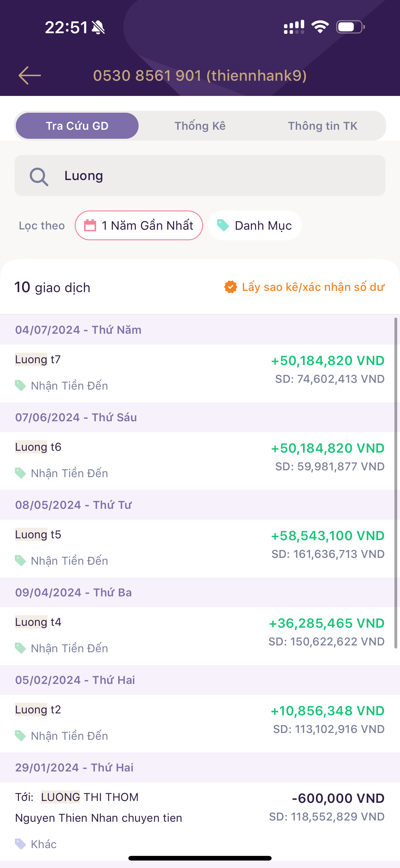
Task: Select the Tra Cứu GD tab
Action: 77,126
